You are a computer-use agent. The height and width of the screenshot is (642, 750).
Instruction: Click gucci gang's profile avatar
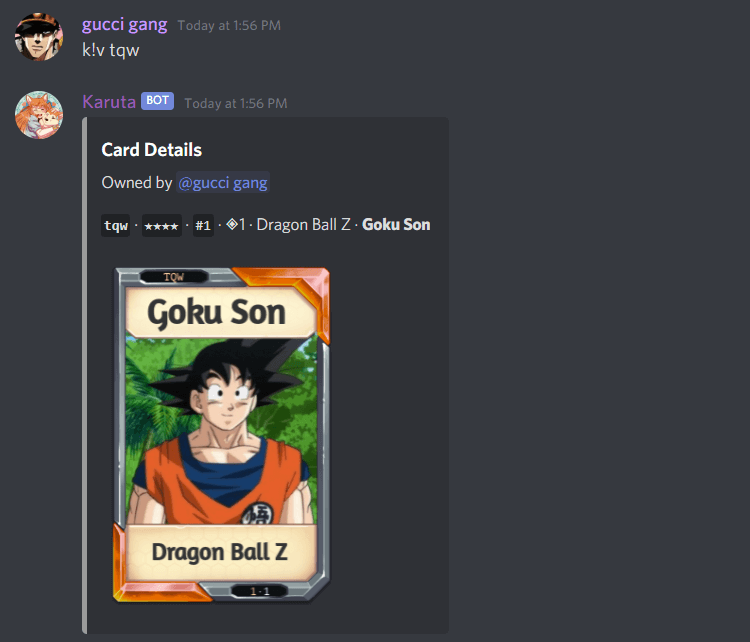pyautogui.click(x=39, y=37)
